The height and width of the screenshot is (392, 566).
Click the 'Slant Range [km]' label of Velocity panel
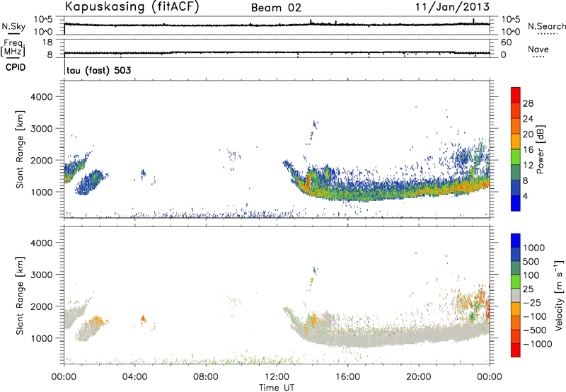point(20,295)
